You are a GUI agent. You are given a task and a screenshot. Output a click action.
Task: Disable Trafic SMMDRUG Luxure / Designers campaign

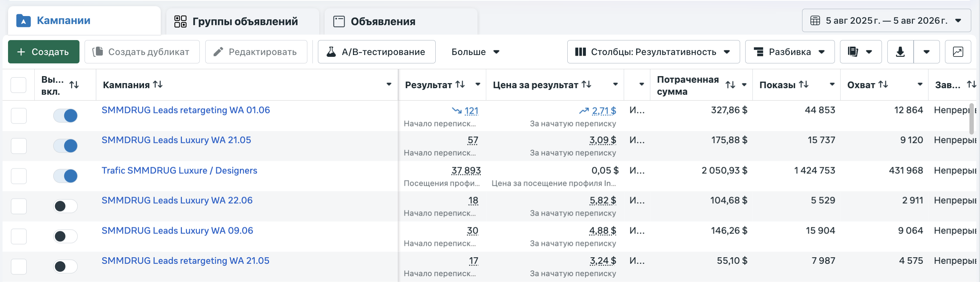pyautogui.click(x=65, y=176)
